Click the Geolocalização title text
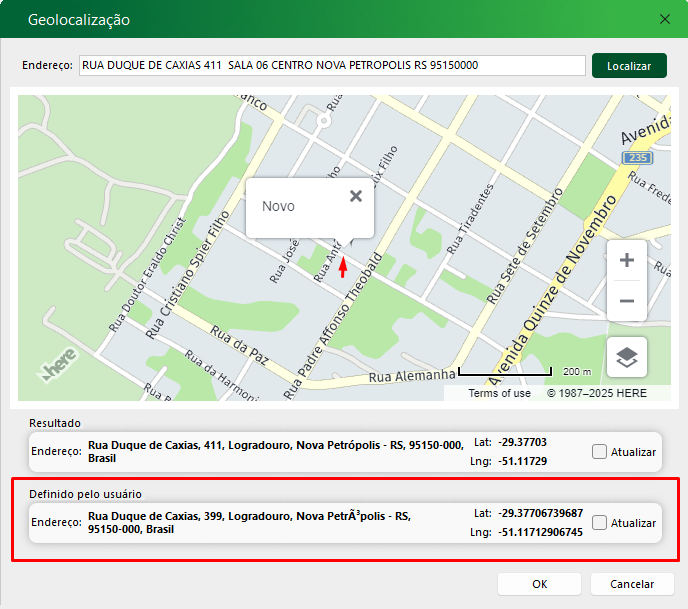Viewport: 688px width, 609px height. [79, 20]
